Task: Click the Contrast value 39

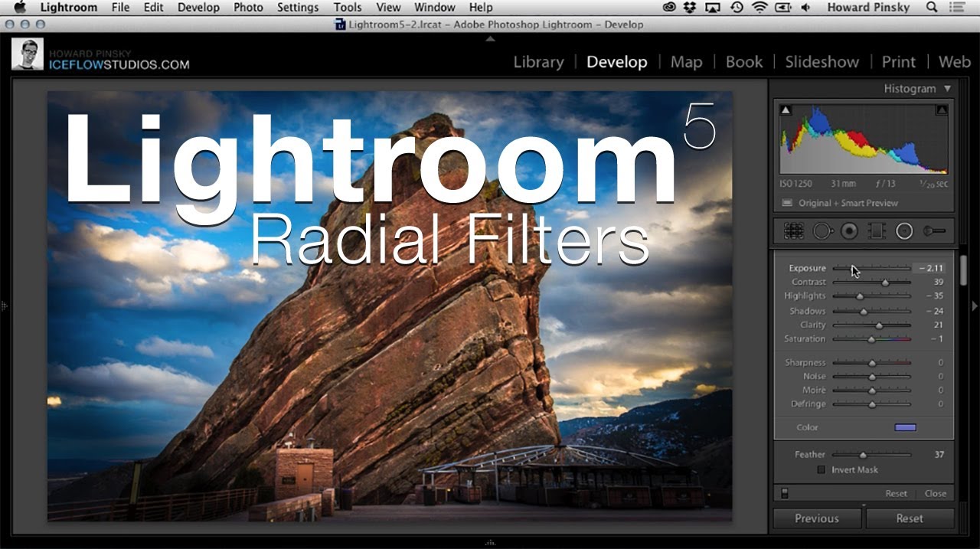Action: click(x=939, y=283)
